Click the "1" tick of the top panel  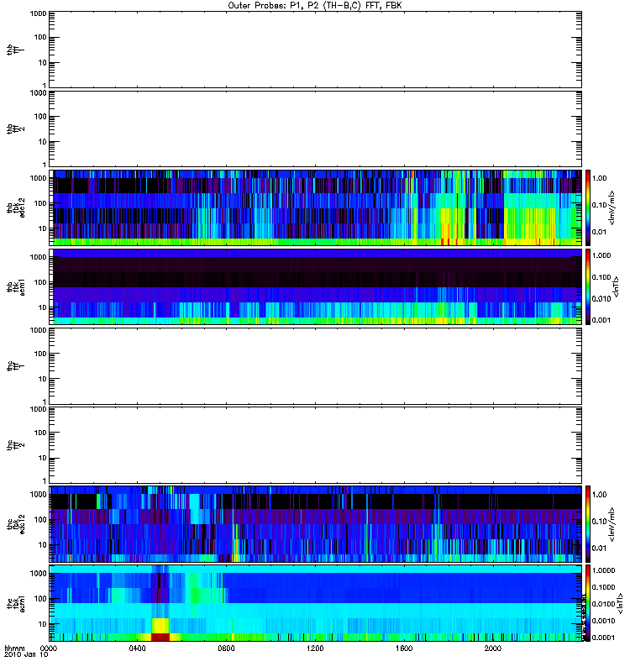tap(45, 86)
